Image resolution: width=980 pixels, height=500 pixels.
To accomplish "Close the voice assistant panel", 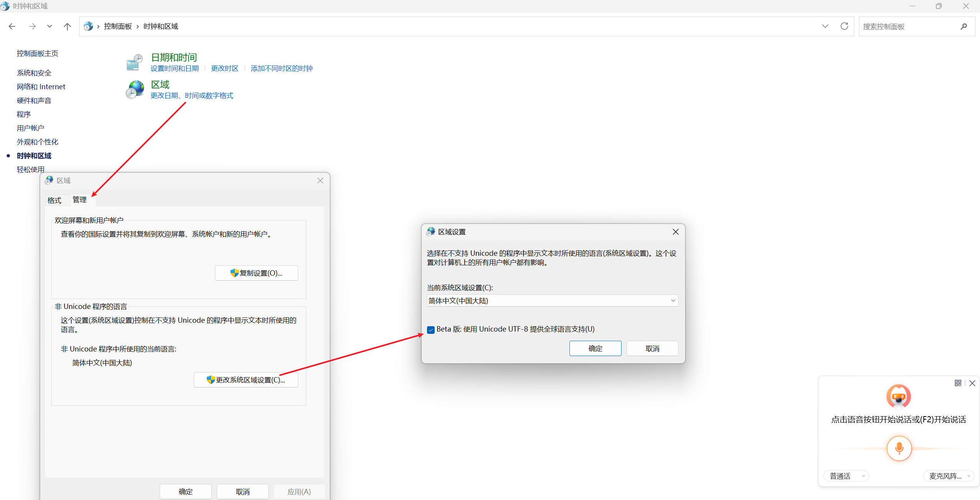I will (972, 383).
